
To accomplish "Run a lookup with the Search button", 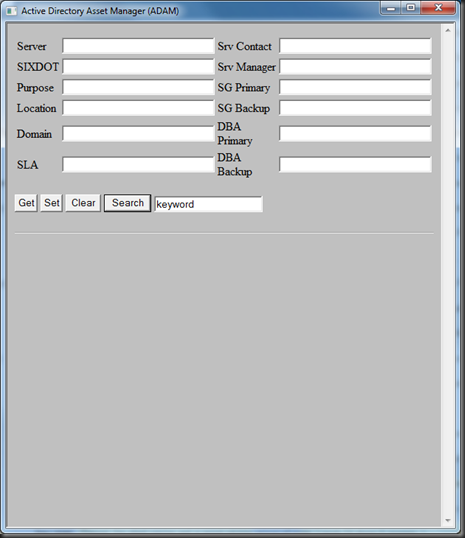I will [x=128, y=203].
